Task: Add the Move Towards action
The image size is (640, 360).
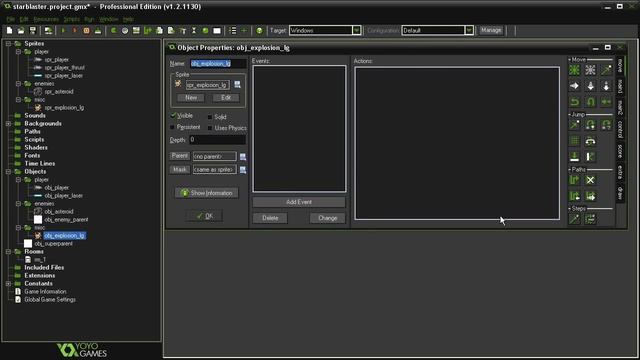Action: tap(606, 70)
